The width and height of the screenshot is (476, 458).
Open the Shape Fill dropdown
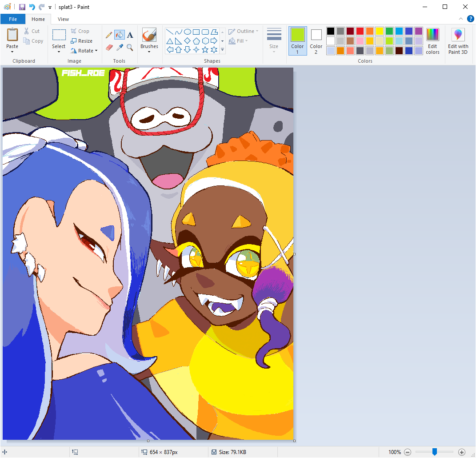(238, 41)
